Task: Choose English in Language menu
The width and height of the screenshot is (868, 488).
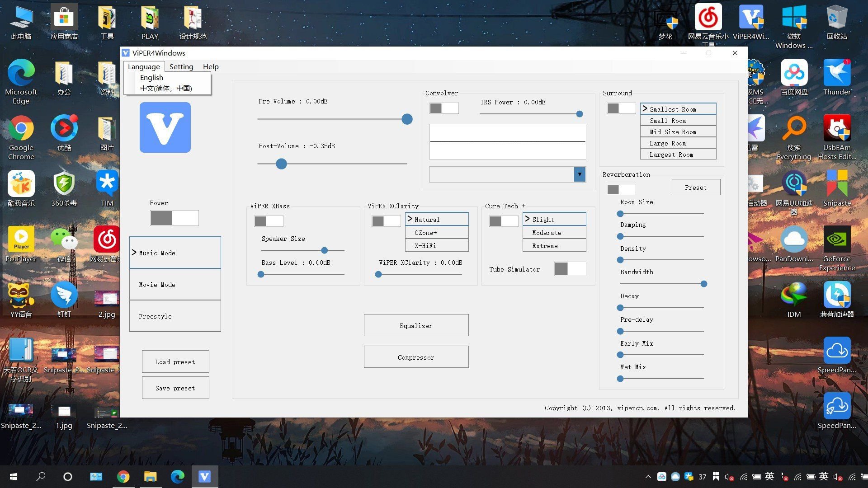Action: coord(167,77)
